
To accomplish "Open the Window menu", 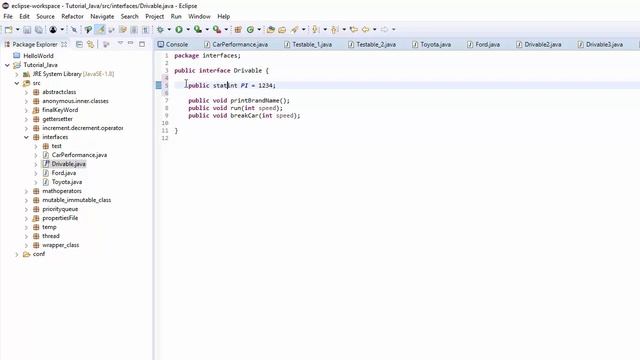I will [x=199, y=16].
